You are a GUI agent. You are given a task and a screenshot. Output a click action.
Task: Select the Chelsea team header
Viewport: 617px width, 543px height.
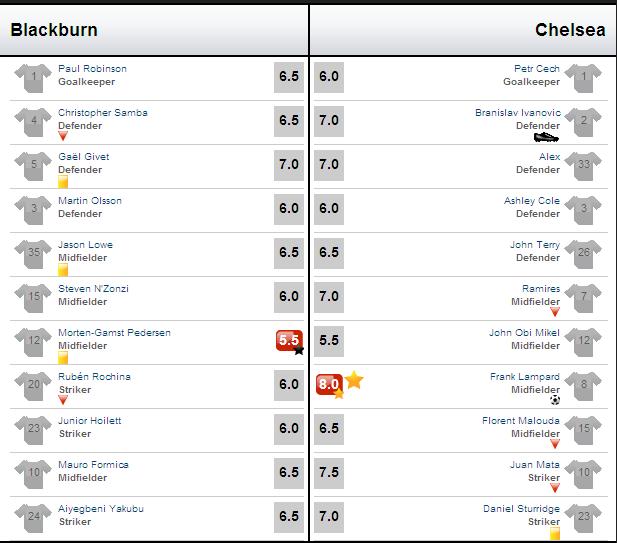point(570,30)
